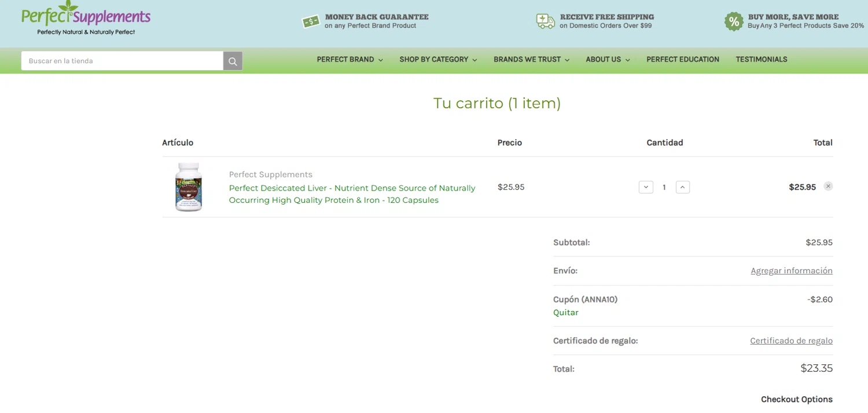Click the Tu carrito (1 item) heading
Screen dimensions: 868x413
point(497,103)
